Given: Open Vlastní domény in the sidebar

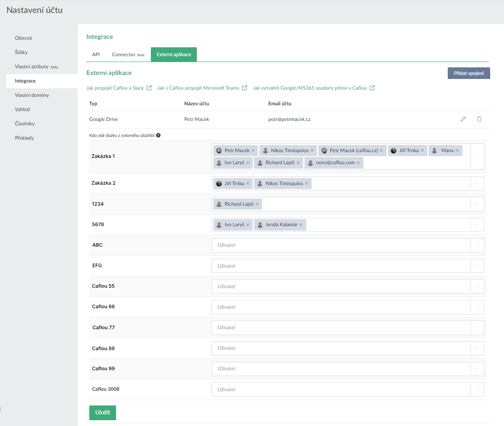Looking at the screenshot, I should [32, 95].
